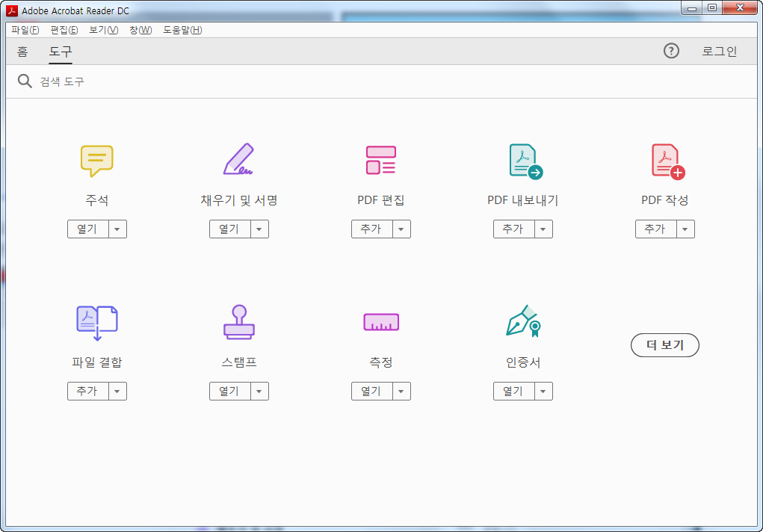Expand the dropdown arrow next to 주석 열기
Screen dimensions: 763x532
(x=117, y=229)
